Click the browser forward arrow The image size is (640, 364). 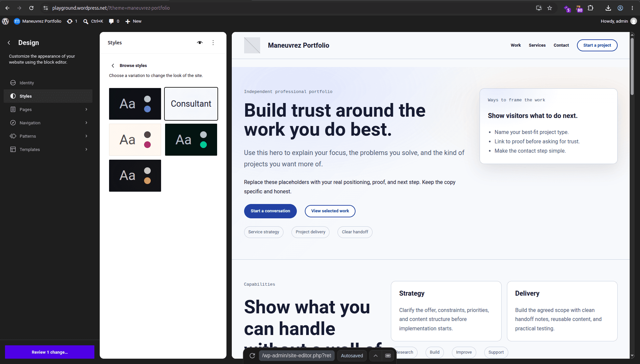click(19, 8)
